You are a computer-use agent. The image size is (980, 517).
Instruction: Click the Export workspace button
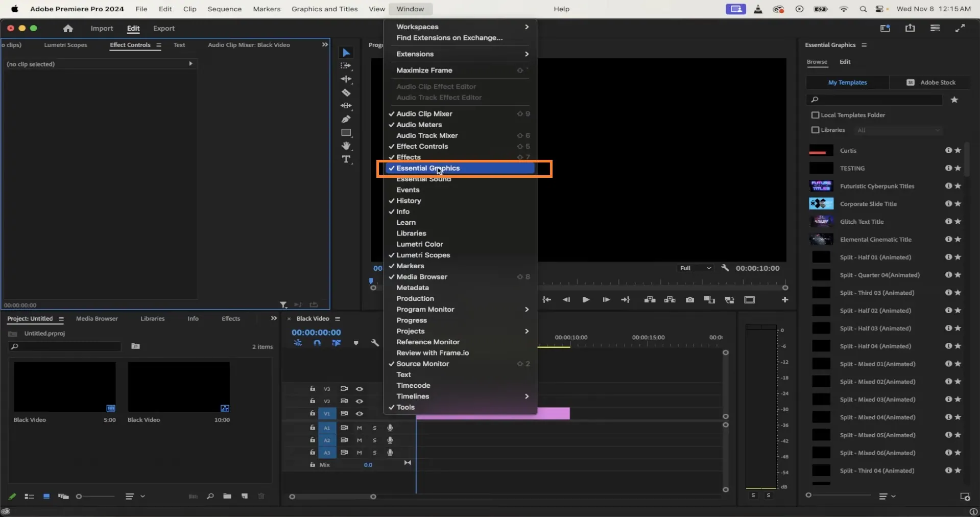point(163,29)
